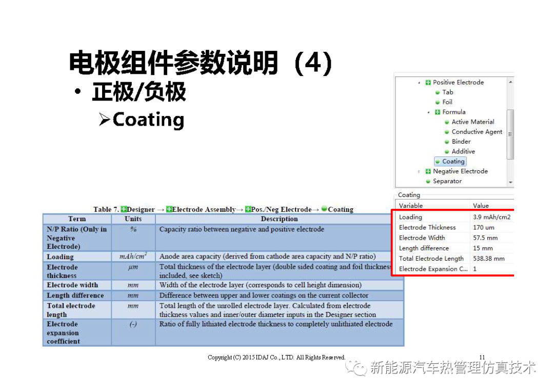Screen dimensions: 554x392
Task: Select the Loading variable row label
Action: click(410, 218)
